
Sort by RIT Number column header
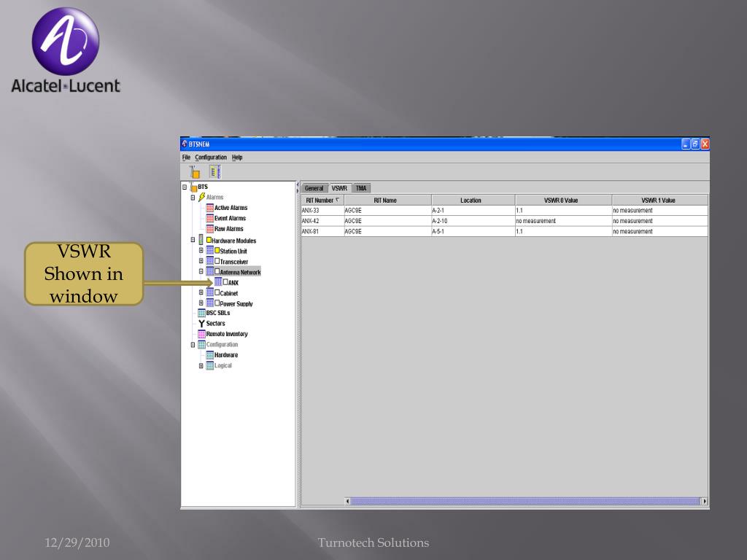(322, 201)
